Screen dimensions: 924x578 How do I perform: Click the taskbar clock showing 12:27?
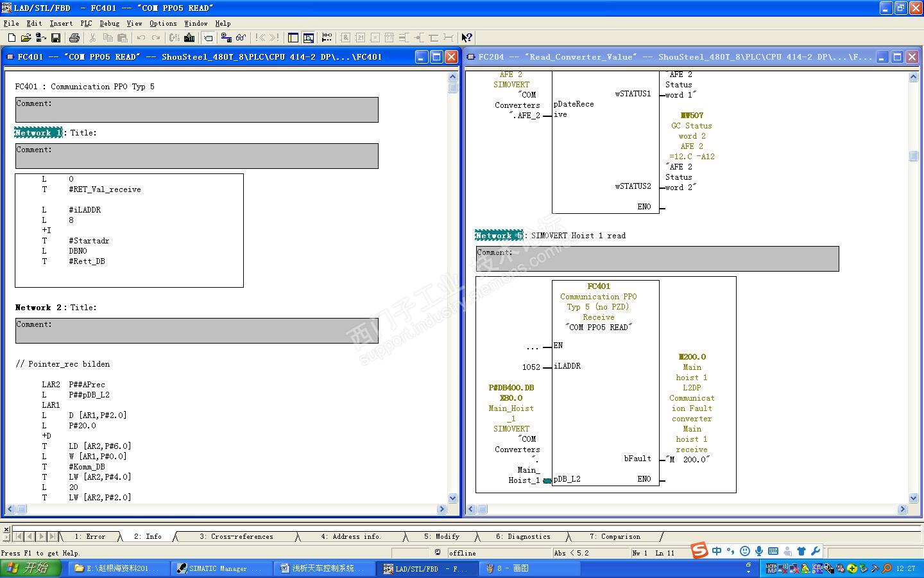point(905,568)
